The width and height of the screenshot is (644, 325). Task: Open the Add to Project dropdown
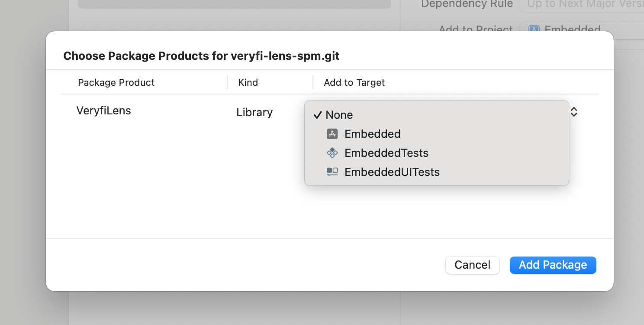pyautogui.click(x=582, y=30)
